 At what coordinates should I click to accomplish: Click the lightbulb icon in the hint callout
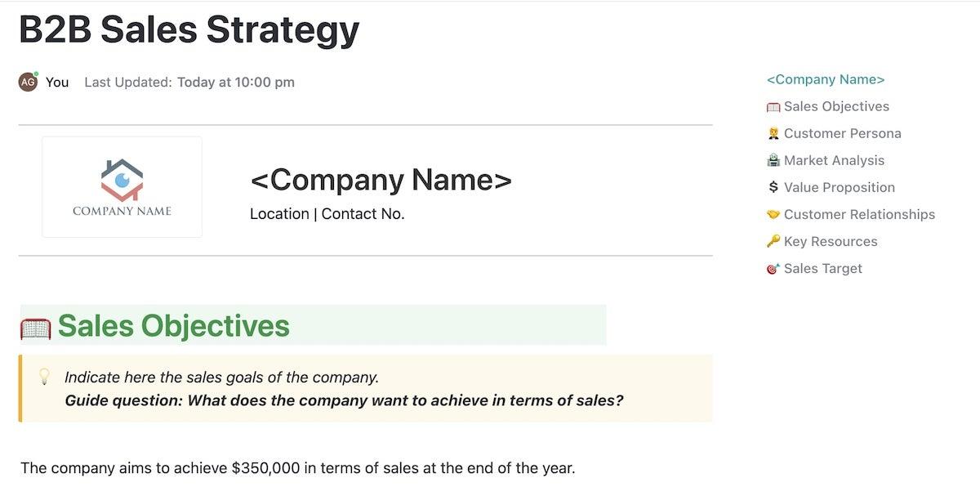[x=45, y=377]
